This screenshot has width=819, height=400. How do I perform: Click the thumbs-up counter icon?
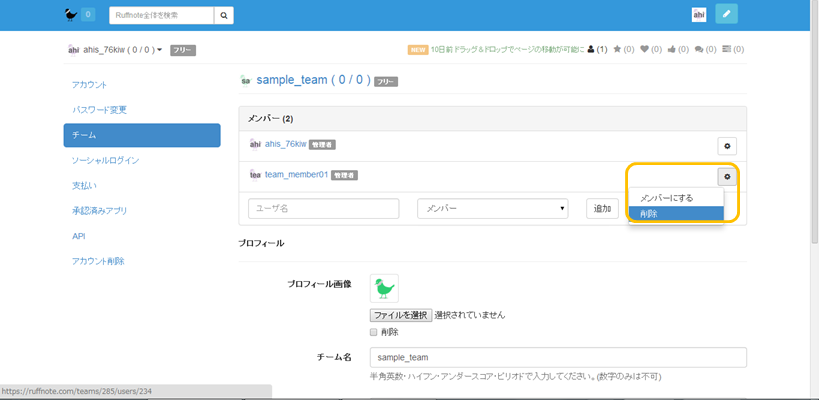click(x=671, y=49)
